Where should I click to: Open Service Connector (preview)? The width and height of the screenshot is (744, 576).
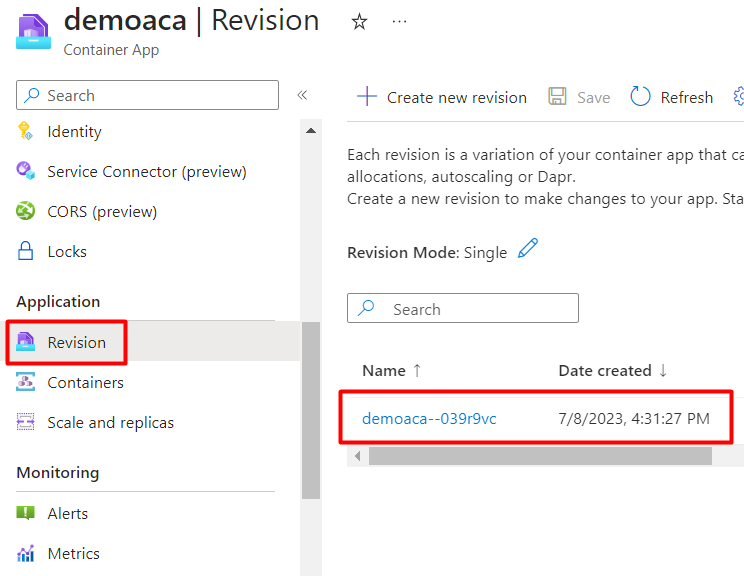coord(147,172)
